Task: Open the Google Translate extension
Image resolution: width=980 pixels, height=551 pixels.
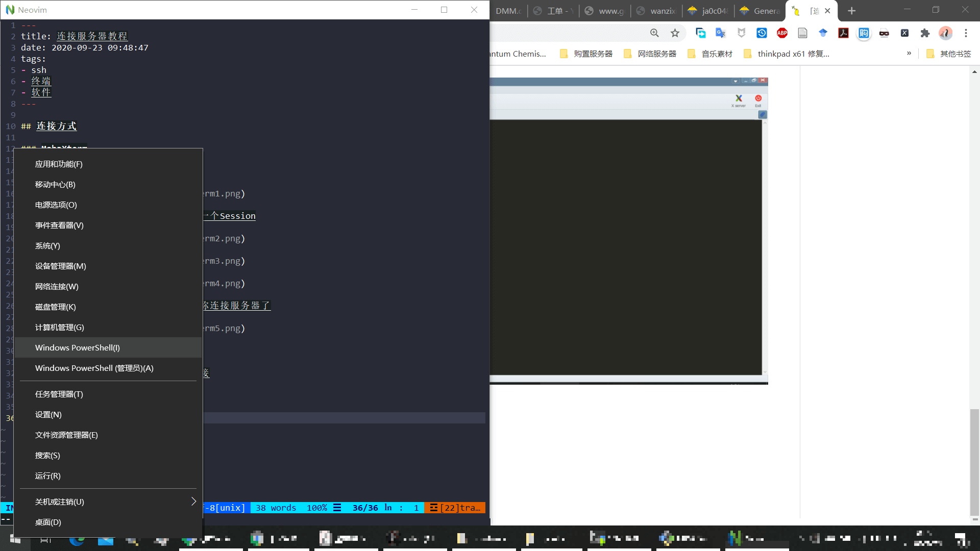Action: click(x=721, y=33)
